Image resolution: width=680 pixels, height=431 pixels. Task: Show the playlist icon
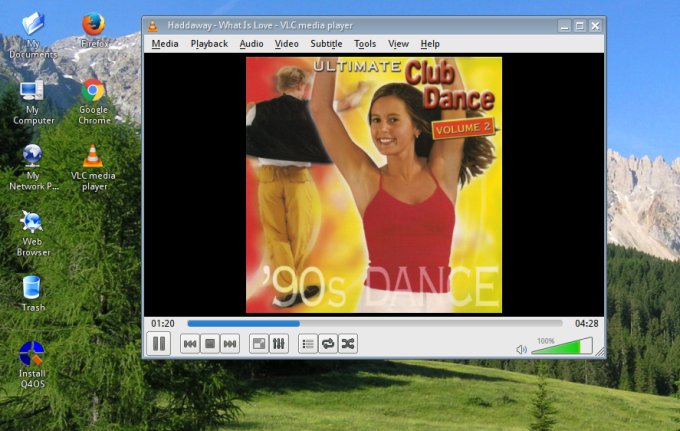coord(308,344)
